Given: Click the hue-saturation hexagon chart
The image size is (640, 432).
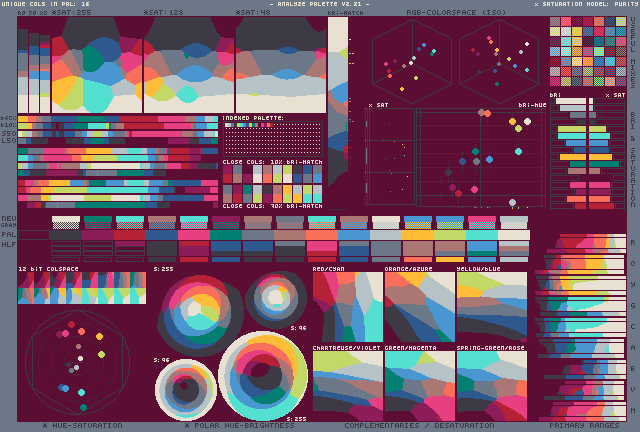Looking at the screenshot, I should 78,362.
